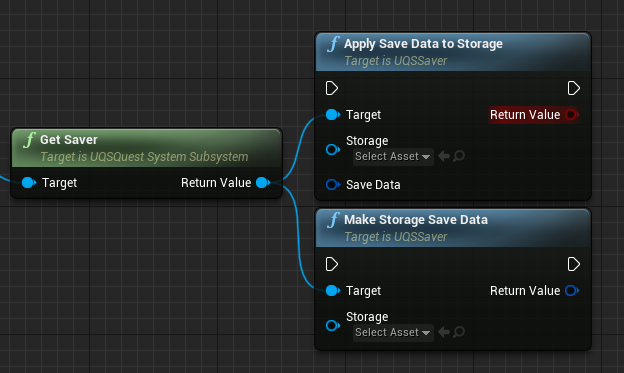This screenshot has height=373, width=624.
Task: Browse to asset magnifier in Apply Save Data Storage
Action: point(459,156)
